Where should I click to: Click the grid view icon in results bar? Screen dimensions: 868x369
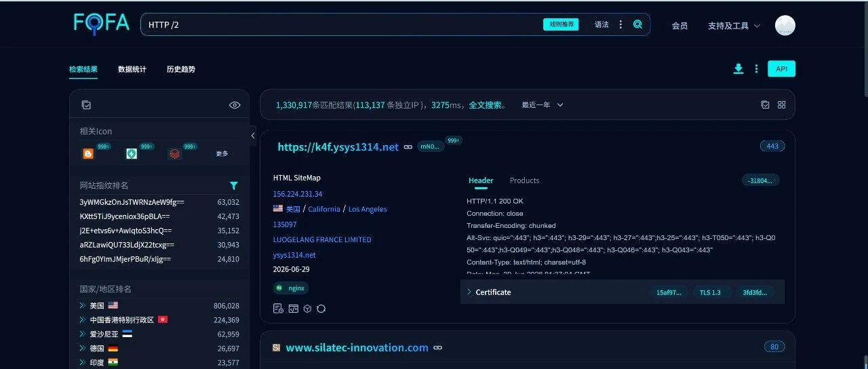pos(781,104)
